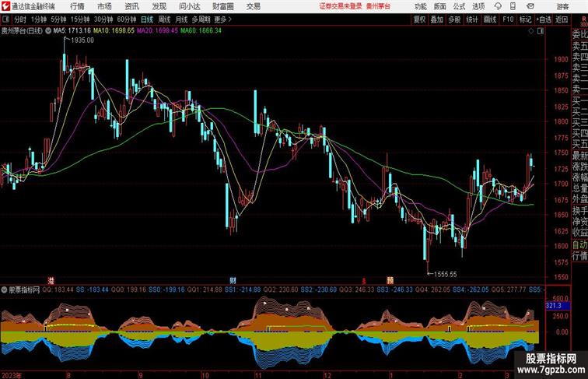This screenshot has width=588, height=379.
Task: Open the 功能 menu
Action: point(420,6)
